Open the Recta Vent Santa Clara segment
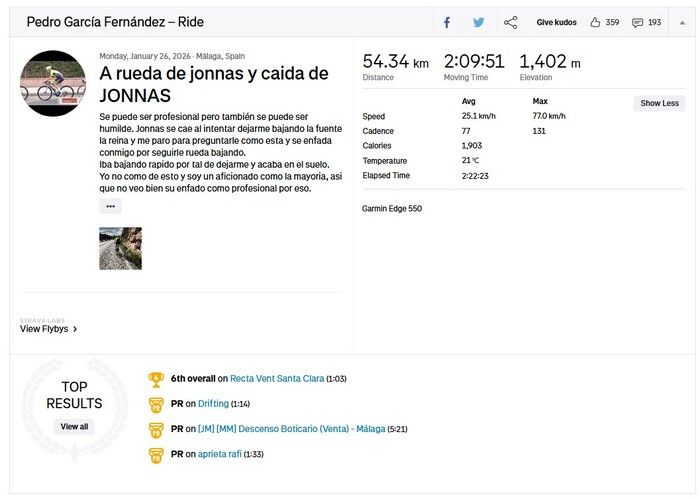Image resolution: width=700 pixels, height=499 pixels. [x=277, y=378]
